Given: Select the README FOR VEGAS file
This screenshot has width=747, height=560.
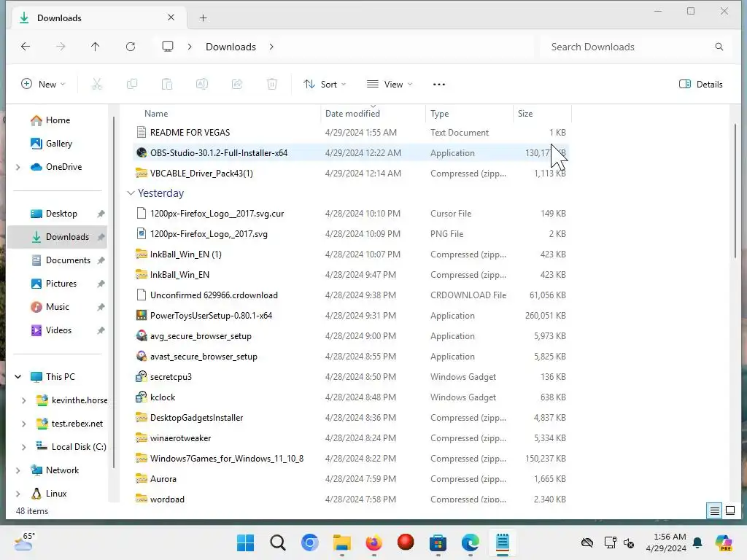Looking at the screenshot, I should (352, 133).
